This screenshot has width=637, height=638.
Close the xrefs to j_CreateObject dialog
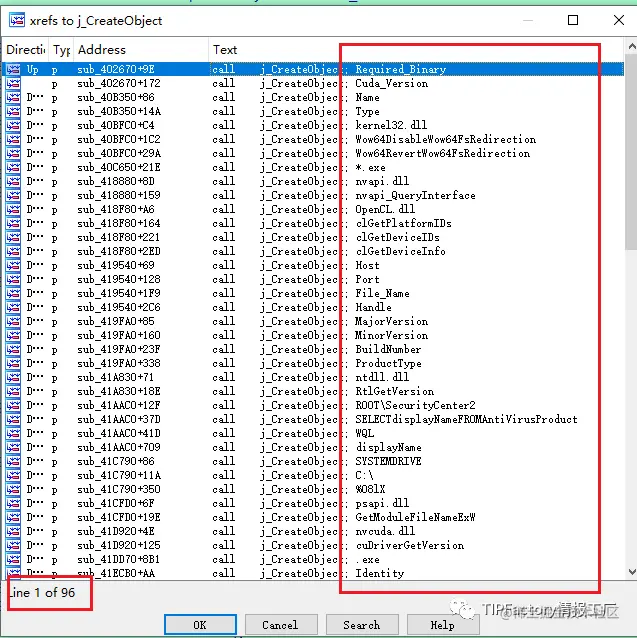619,20
